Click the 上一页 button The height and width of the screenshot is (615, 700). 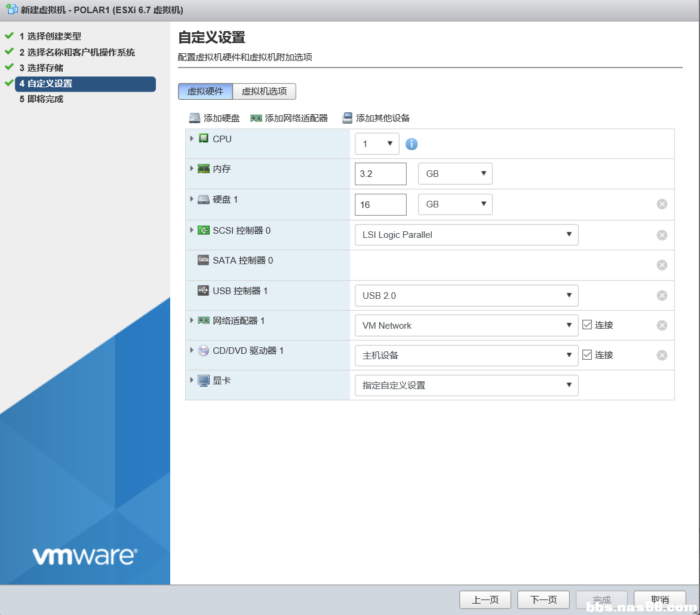[x=485, y=599]
